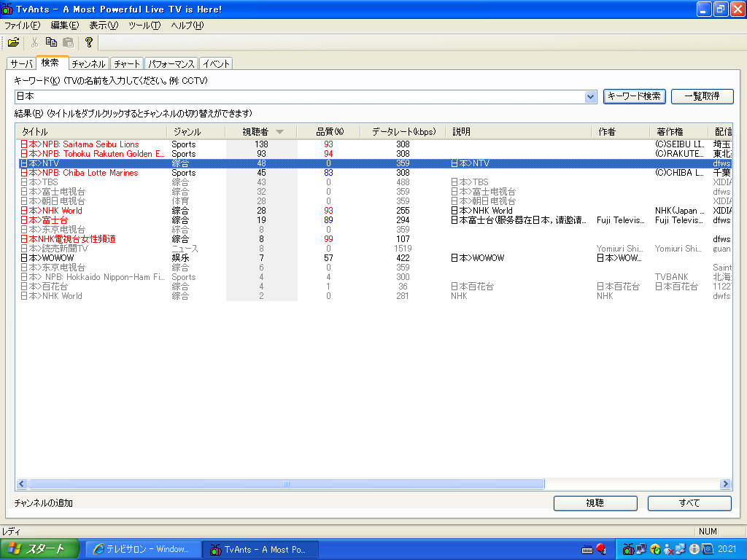Click the tray icon with the green check mark

point(656,550)
